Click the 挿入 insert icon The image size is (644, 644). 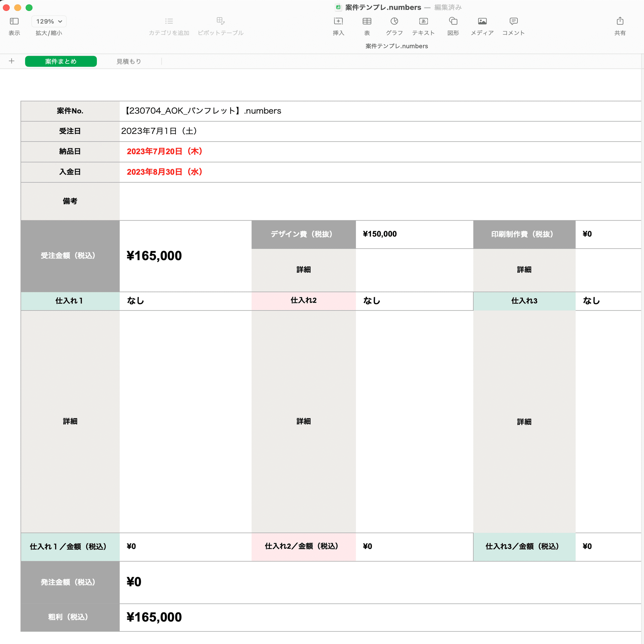[338, 21]
